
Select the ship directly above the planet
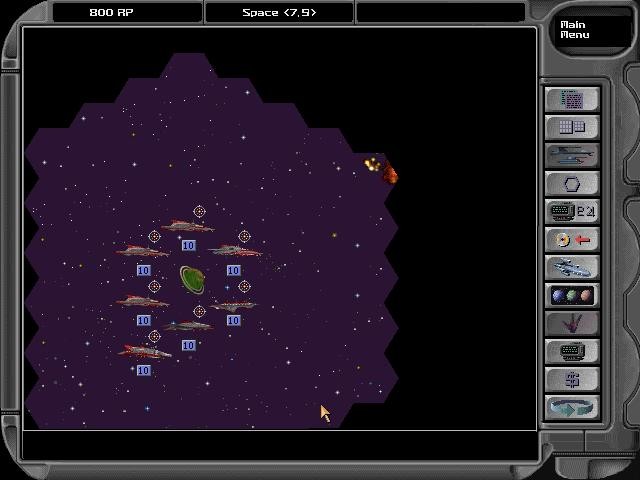(187, 226)
